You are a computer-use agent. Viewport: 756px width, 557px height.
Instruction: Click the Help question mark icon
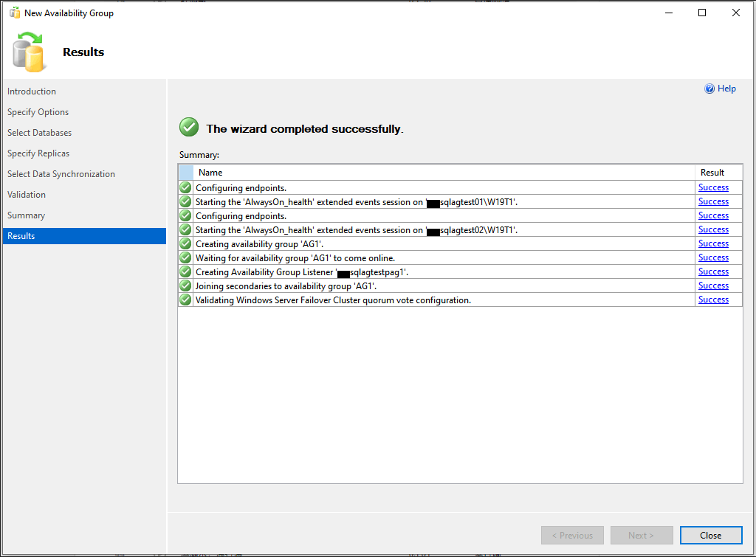pos(709,89)
